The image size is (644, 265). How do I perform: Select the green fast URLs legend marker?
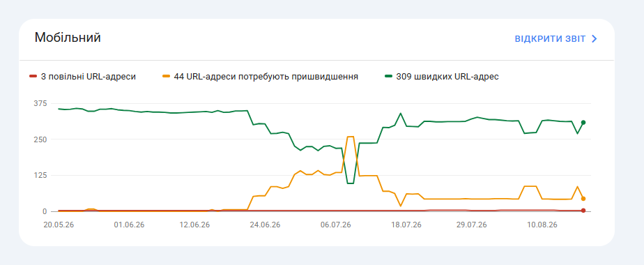click(388, 77)
